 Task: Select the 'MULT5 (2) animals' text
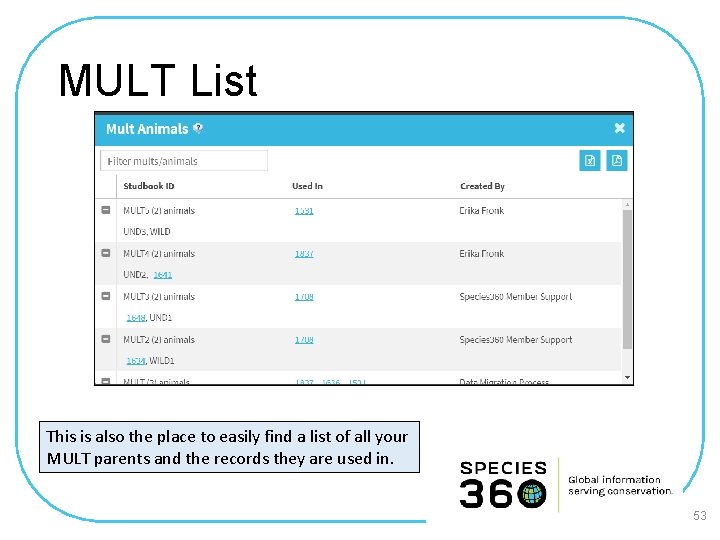pos(159,211)
